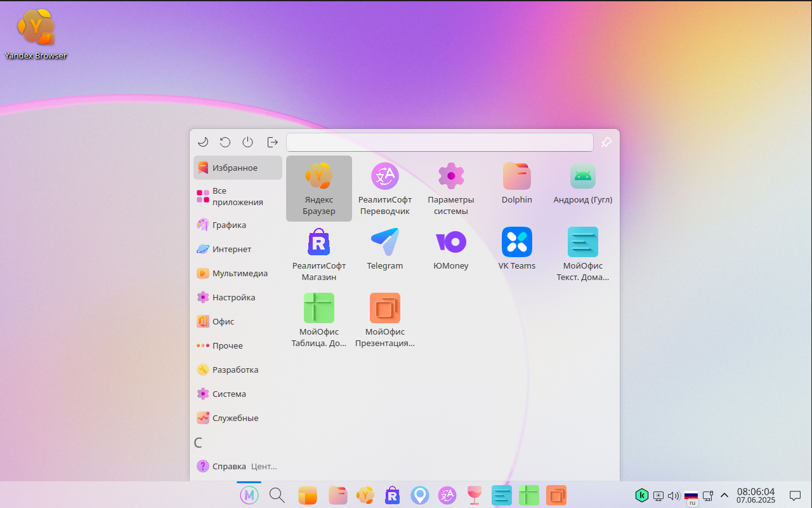Open the Все приложения category

[238, 196]
